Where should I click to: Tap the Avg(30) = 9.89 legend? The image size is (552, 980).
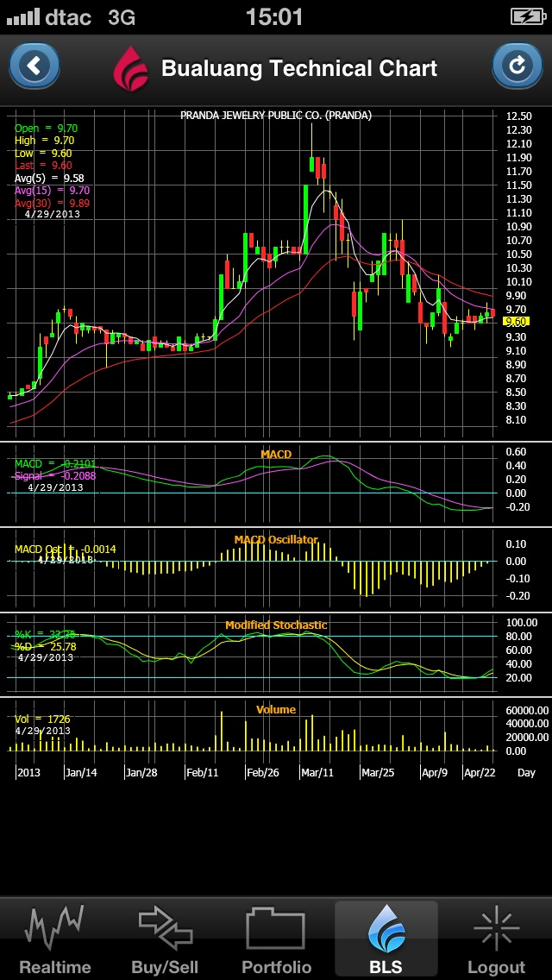tap(52, 203)
